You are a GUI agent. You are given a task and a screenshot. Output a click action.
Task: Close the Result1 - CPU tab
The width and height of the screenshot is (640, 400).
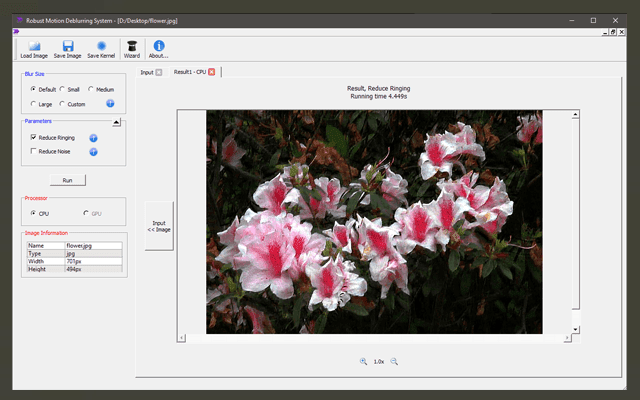click(x=212, y=72)
